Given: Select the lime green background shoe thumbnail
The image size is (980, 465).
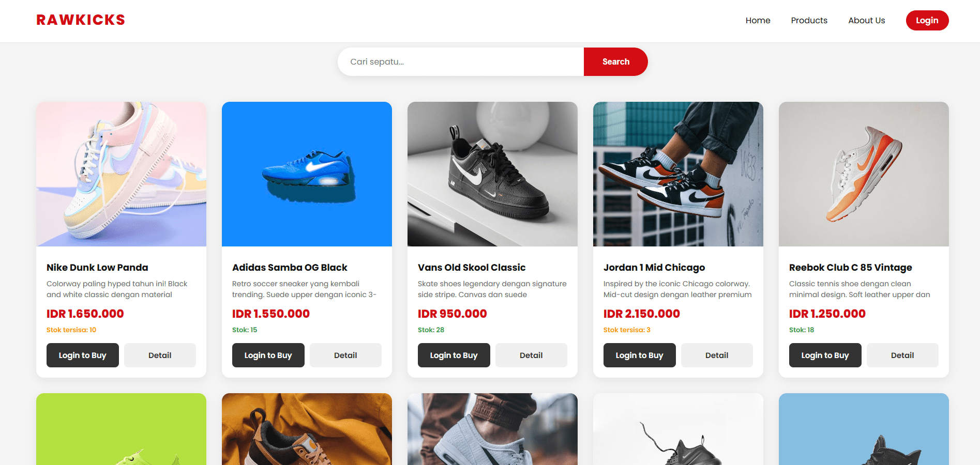Looking at the screenshot, I should click(x=121, y=429).
